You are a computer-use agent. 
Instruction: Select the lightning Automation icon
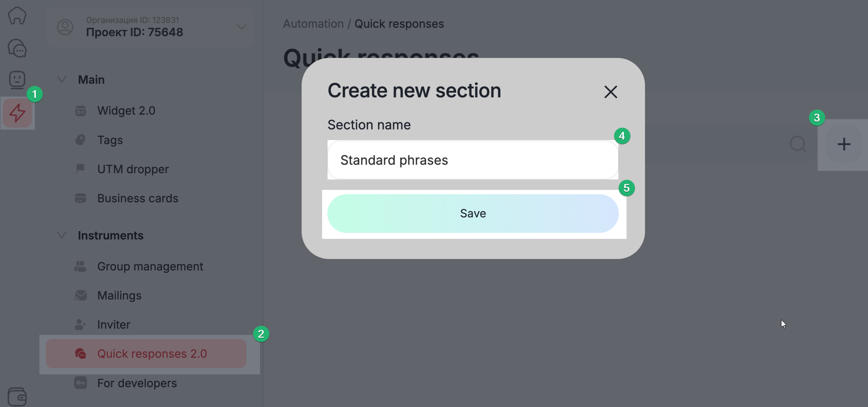tap(17, 113)
